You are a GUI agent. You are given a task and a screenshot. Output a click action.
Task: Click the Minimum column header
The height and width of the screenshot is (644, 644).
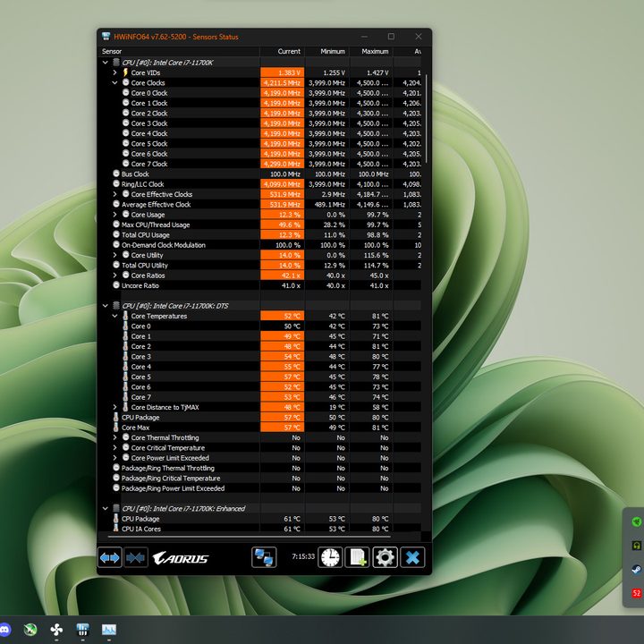click(327, 51)
